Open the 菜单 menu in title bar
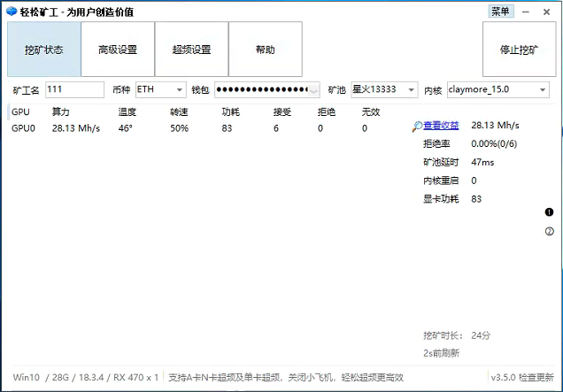This screenshot has height=392, width=563. coord(500,12)
